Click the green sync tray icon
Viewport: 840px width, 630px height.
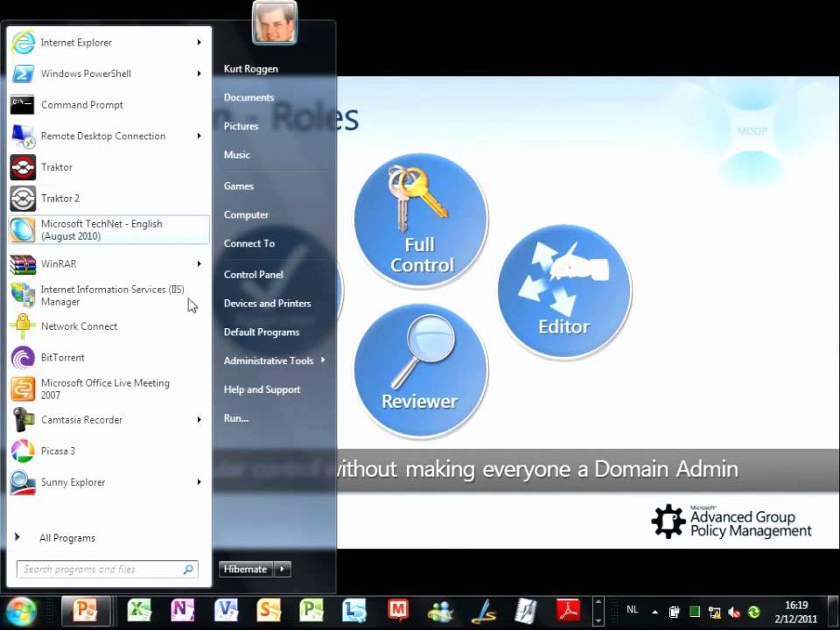coord(753,612)
